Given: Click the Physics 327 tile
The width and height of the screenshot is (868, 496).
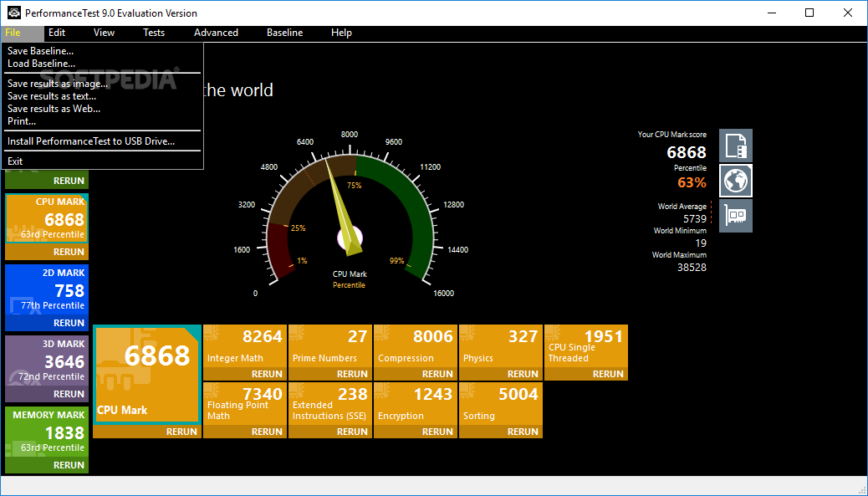Looking at the screenshot, I should (x=501, y=346).
